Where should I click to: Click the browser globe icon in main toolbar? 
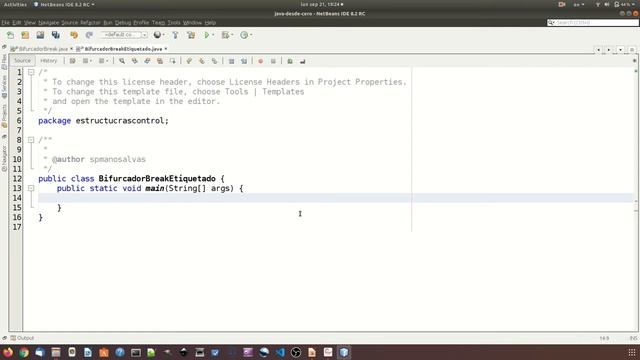point(157,35)
